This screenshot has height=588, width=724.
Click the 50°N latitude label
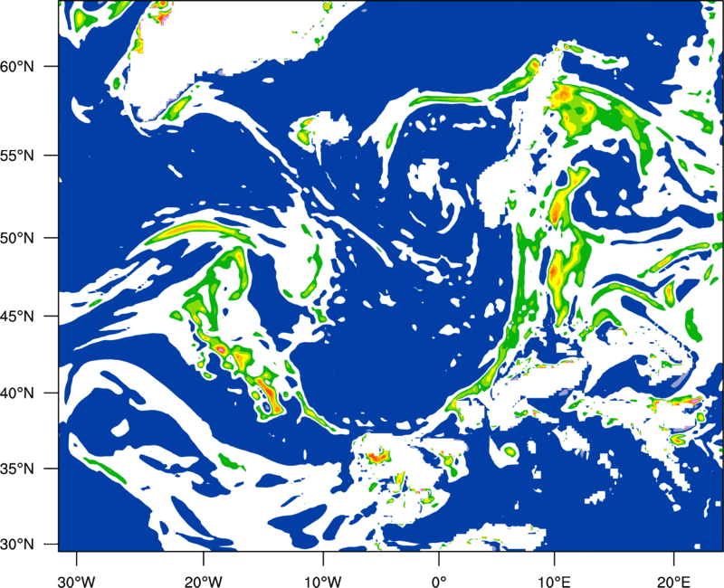[17, 238]
